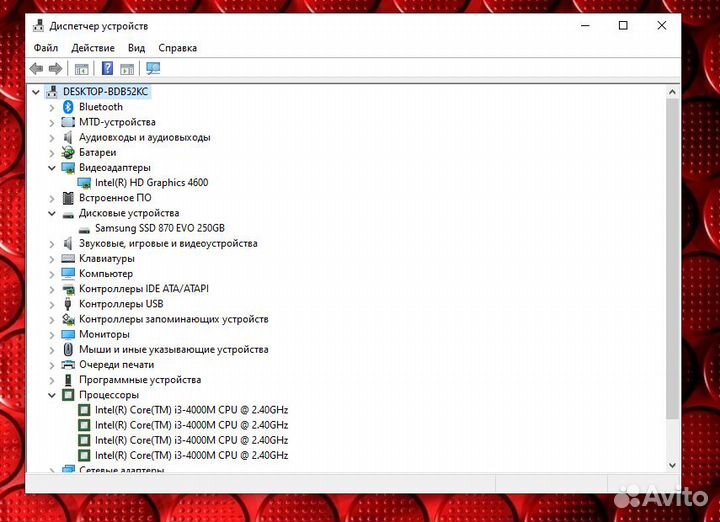Click the Samsung SSD 870 EVO drive icon
720x522 pixels.
(84, 229)
